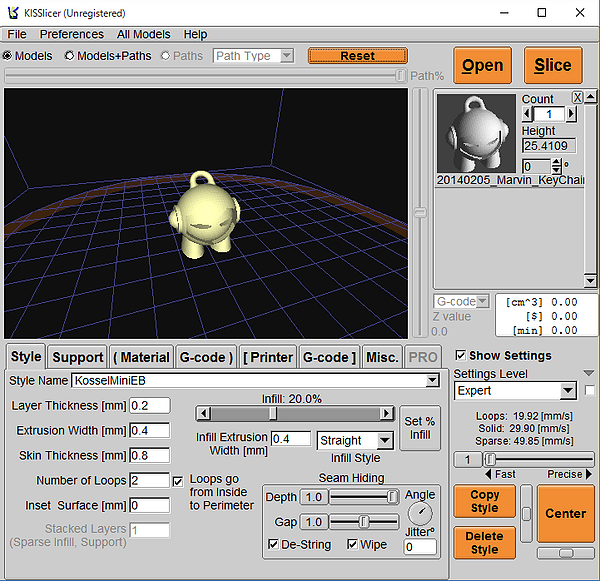Click the seam Gap slider
Viewport: 600px width, 581px height.
click(364, 522)
